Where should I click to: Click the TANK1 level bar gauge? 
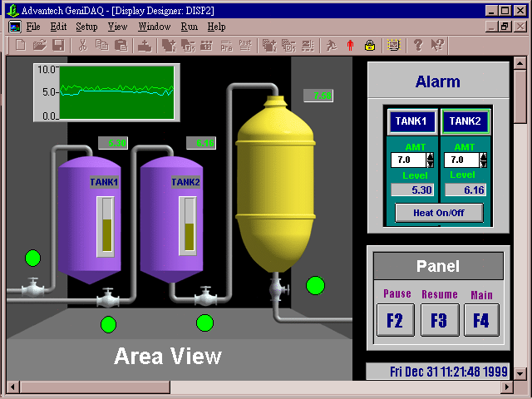[x=105, y=224]
